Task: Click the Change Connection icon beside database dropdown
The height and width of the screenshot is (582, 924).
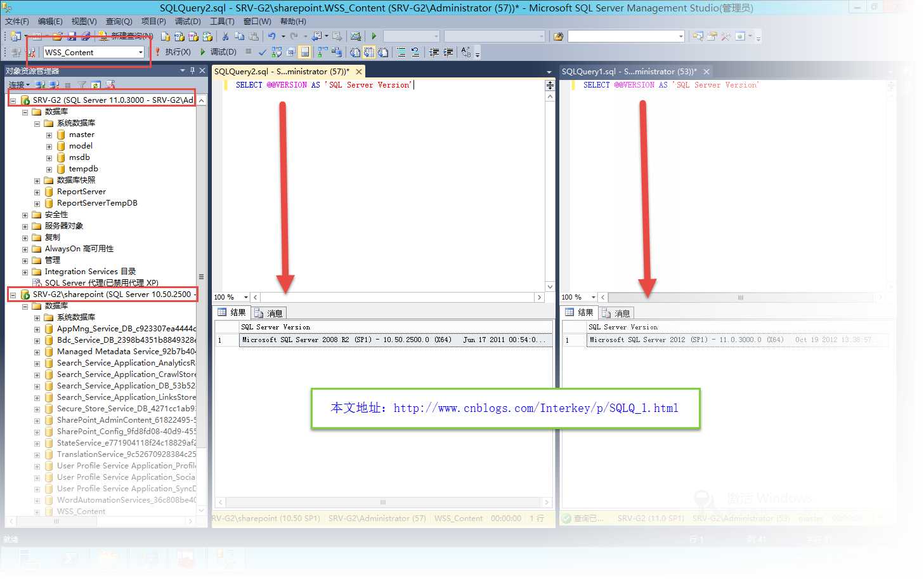Action: click(30, 52)
